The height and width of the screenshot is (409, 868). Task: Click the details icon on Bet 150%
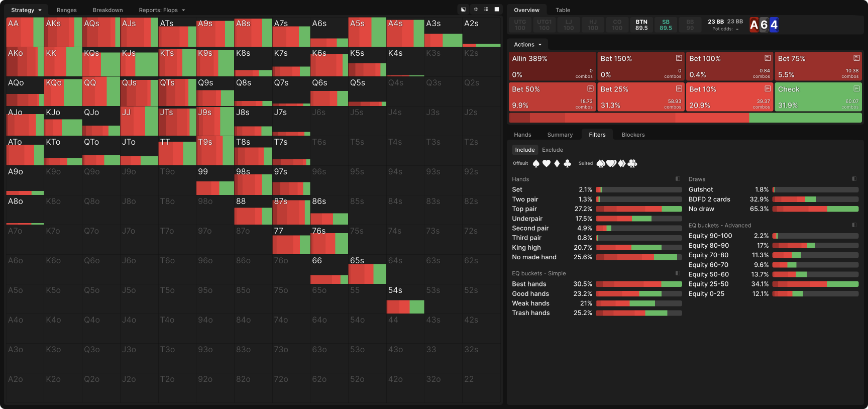pos(679,58)
